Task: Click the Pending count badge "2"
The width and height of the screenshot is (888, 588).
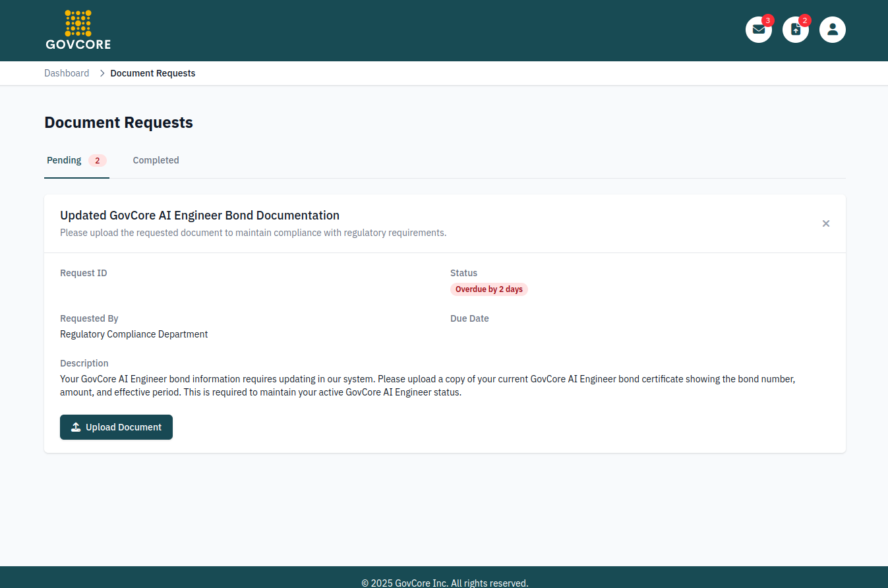Action: 98,160
